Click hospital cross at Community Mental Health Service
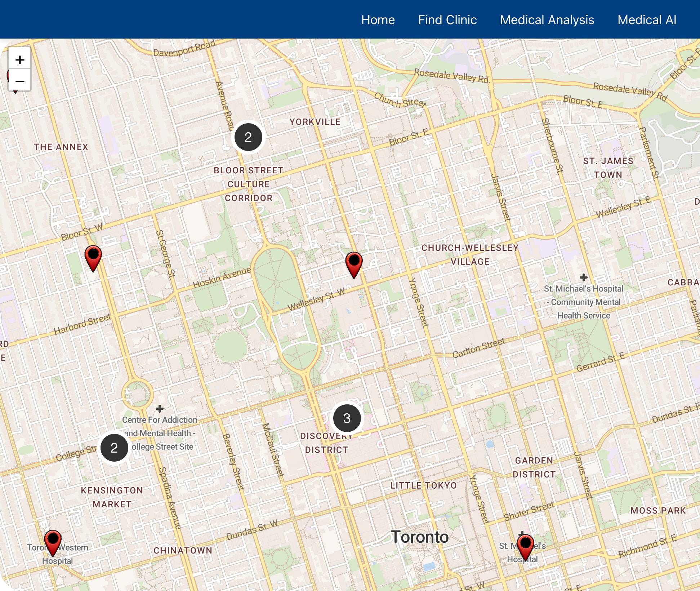 (583, 277)
